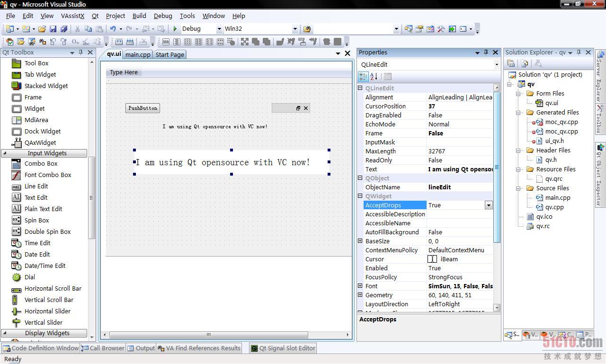Open the Build menu
Viewport: 606px width, 364px height.
pyautogui.click(x=139, y=16)
